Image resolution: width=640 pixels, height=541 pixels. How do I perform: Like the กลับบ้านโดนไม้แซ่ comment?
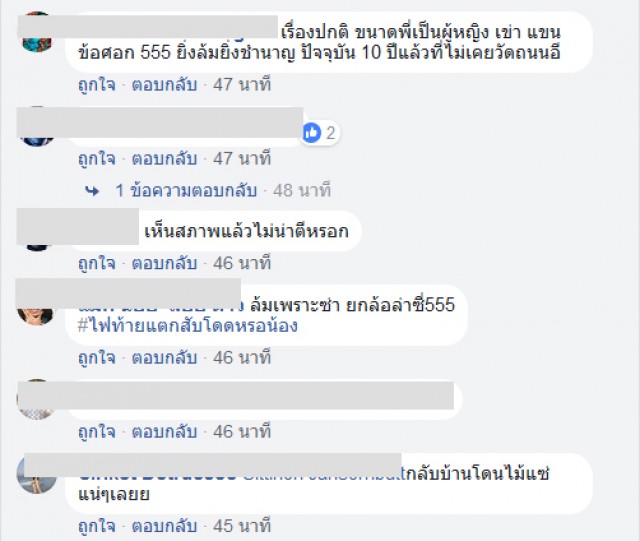[97, 526]
